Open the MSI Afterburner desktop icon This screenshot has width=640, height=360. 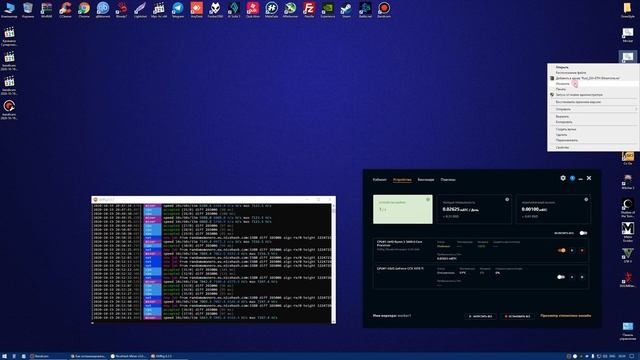pyautogui.click(x=290, y=9)
